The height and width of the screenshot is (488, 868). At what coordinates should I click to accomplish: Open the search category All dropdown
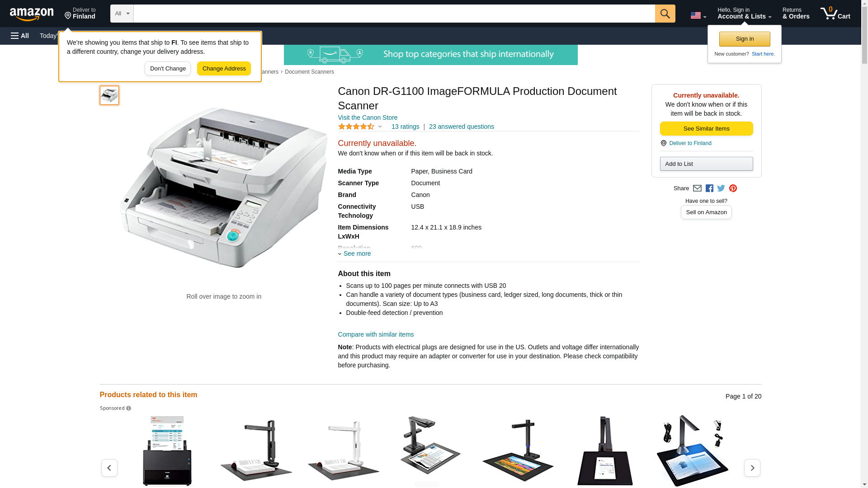(122, 14)
